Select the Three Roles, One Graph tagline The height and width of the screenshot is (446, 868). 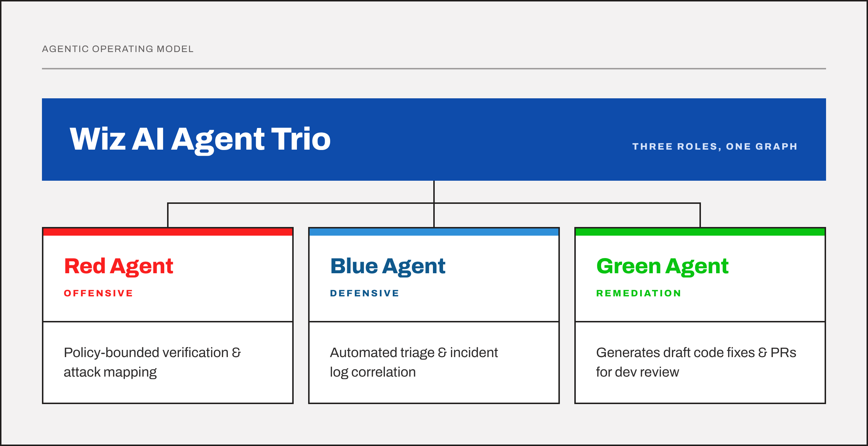715,146
